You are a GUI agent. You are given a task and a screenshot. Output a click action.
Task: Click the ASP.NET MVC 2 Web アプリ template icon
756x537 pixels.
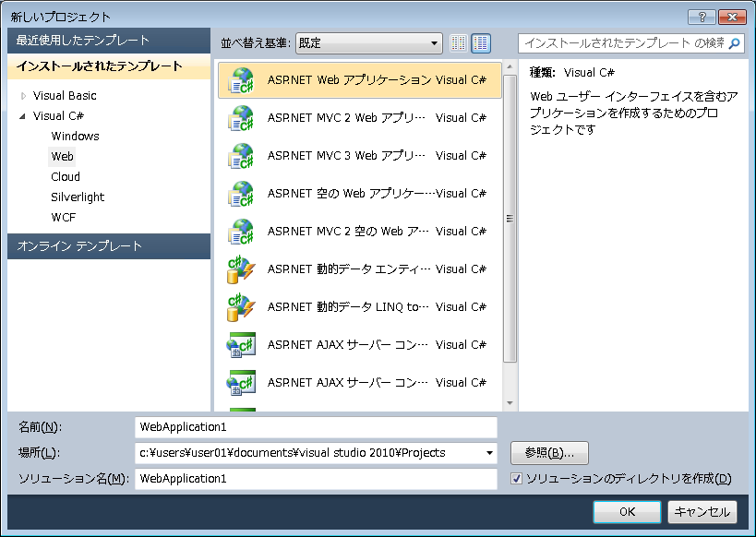[x=241, y=118]
